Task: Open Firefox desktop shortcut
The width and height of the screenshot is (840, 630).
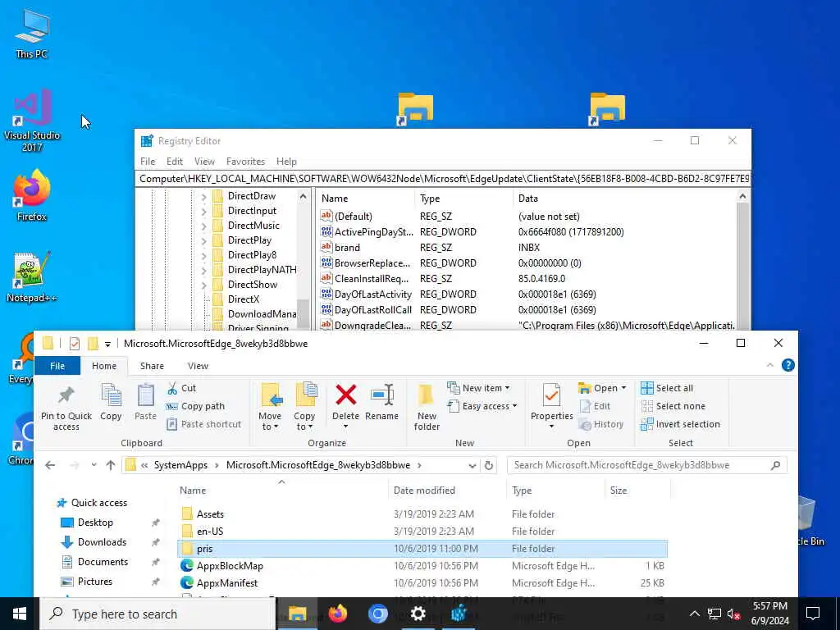Action: tap(32, 195)
